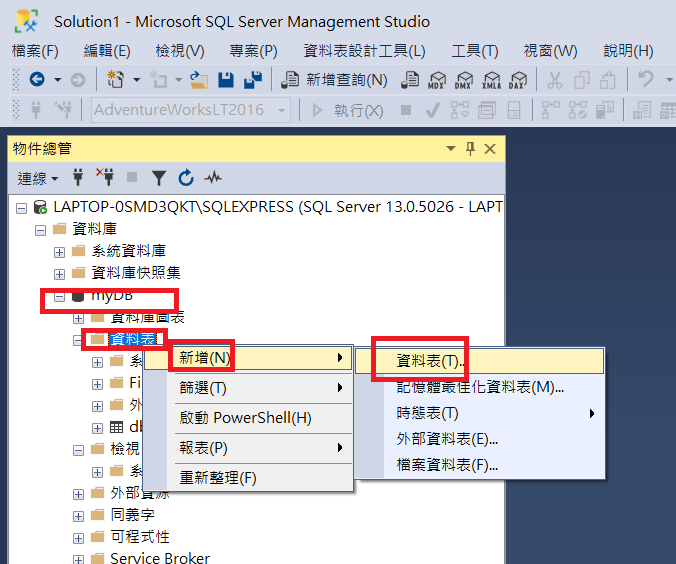
Task: Collapse the 資料庫 folder node
Action: pos(40,231)
